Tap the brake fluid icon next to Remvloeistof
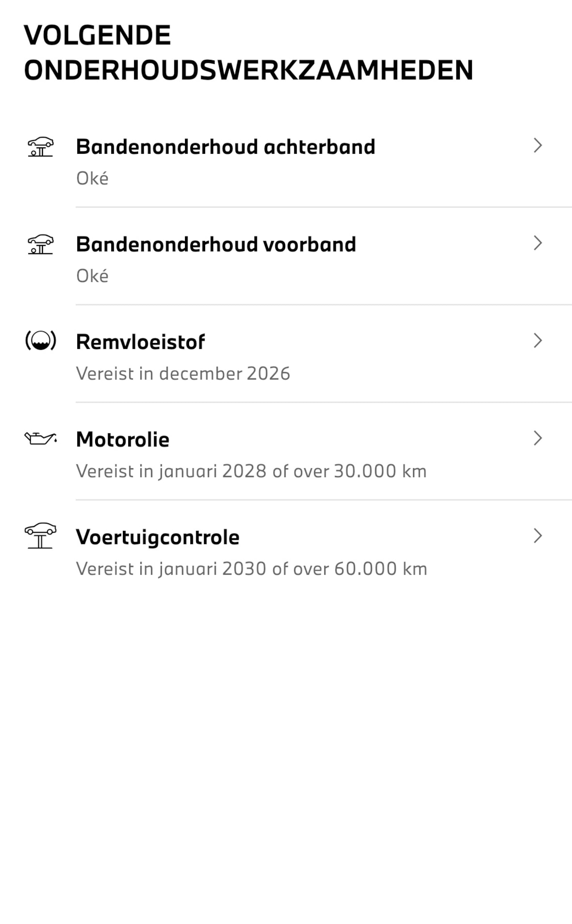Screen dimensions: 572x924 point(41,341)
